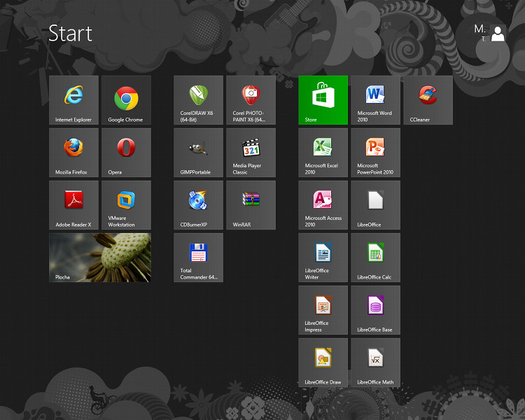This screenshot has height=420, width=525.
Task: Open Mozilla Firefox tile
Action: pyautogui.click(x=73, y=153)
